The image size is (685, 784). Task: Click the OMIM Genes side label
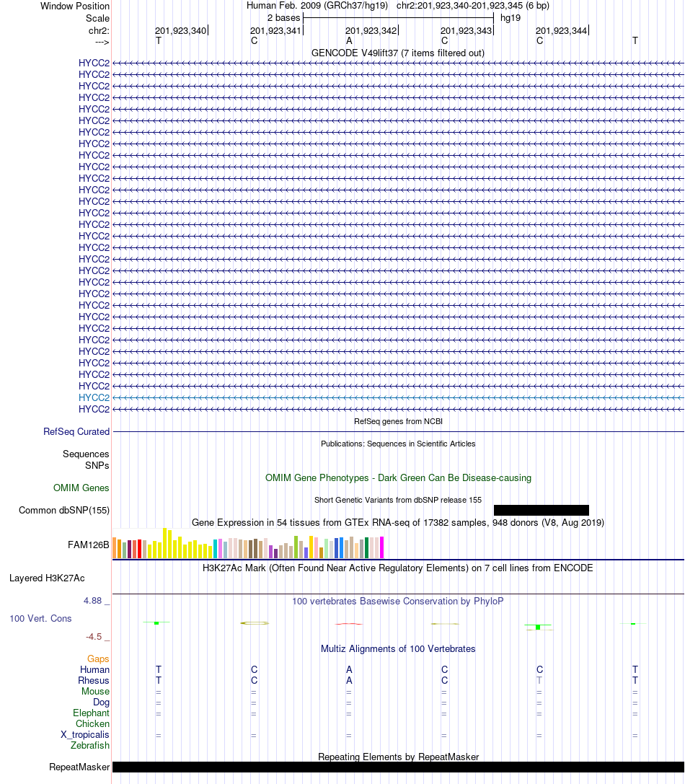(x=81, y=488)
